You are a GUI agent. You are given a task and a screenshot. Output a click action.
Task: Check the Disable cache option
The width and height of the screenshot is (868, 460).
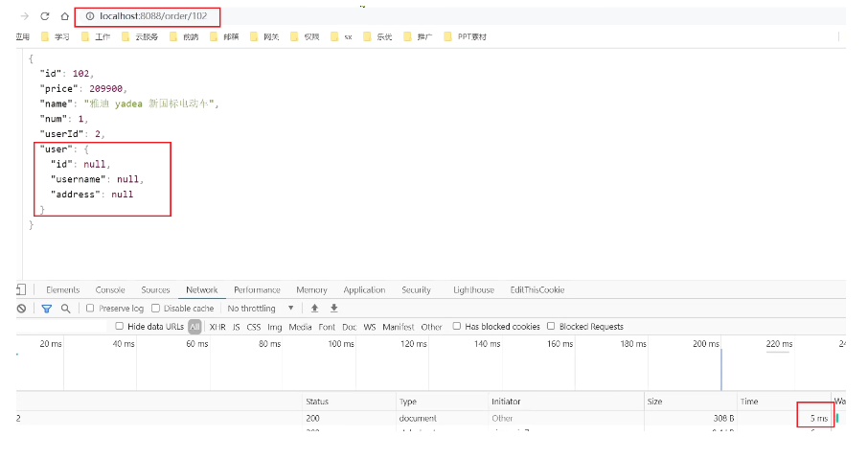[x=157, y=309]
